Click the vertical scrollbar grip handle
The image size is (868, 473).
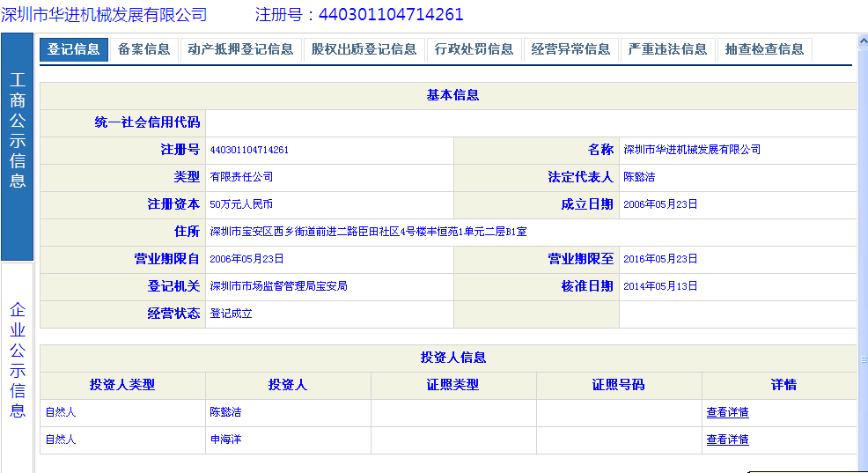click(x=863, y=359)
